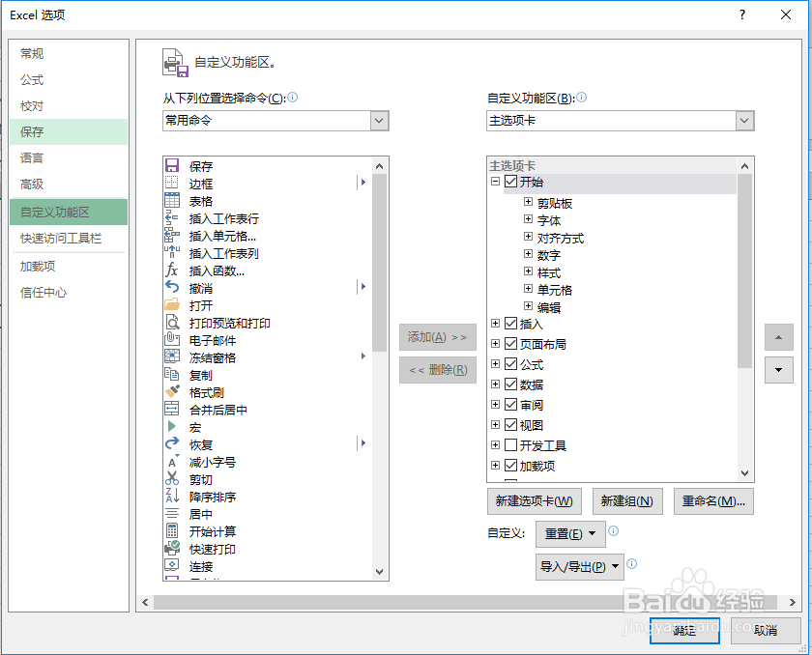Screen dimensions: 812x655
Task: Toggle the 页面布局 checkbox
Action: pos(510,344)
